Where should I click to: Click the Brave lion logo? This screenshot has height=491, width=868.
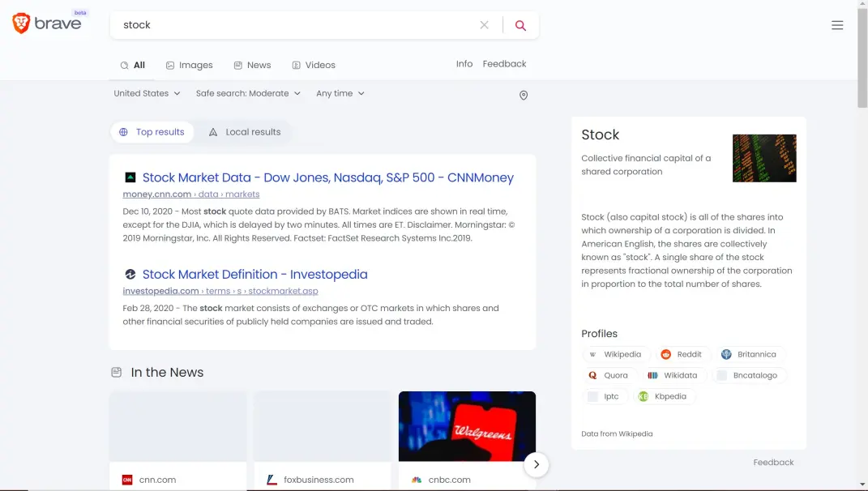21,23
